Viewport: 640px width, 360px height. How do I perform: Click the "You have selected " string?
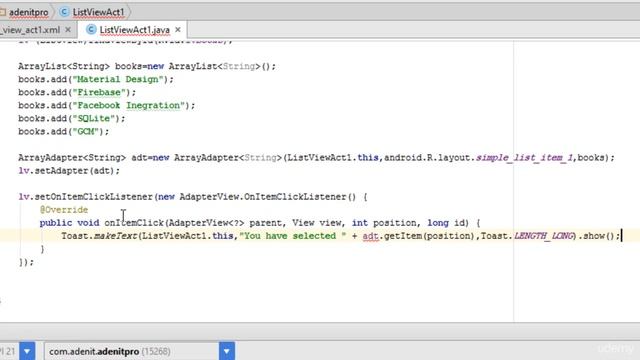[x=293, y=236]
